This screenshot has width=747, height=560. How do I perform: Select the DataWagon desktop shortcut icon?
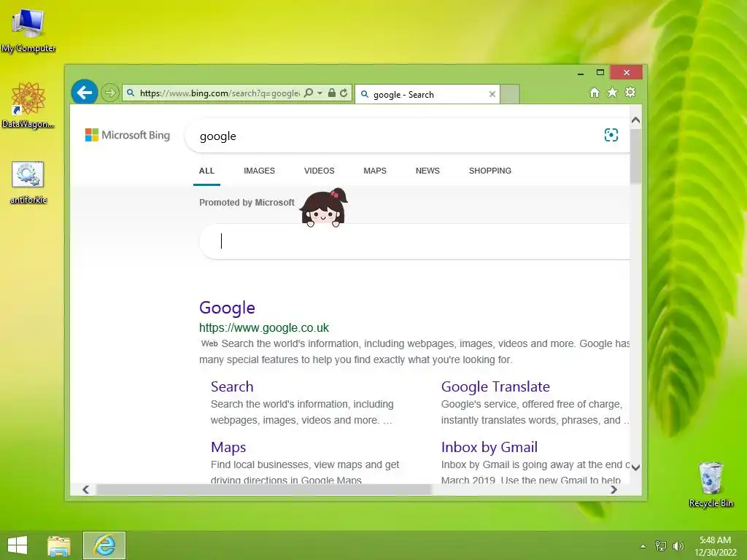28,106
